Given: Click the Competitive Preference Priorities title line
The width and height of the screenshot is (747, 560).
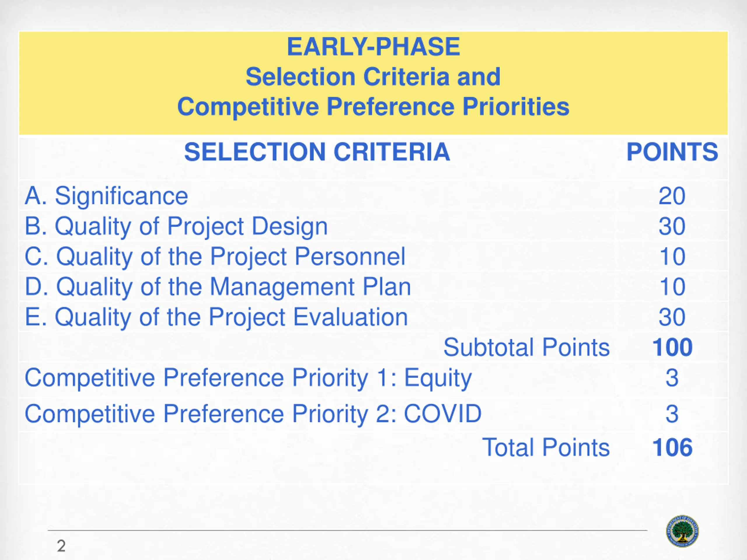Looking at the screenshot, I should 373,107.
